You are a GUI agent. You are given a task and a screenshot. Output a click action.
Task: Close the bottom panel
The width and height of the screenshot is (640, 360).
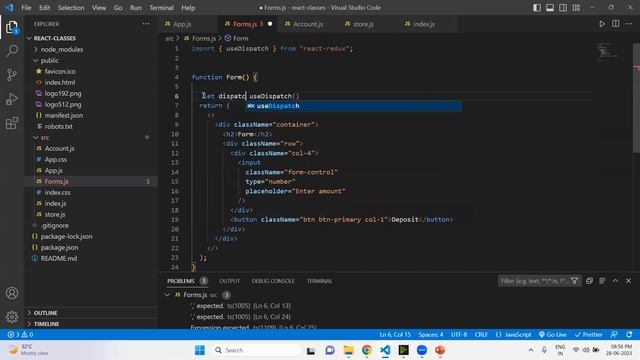coord(629,281)
